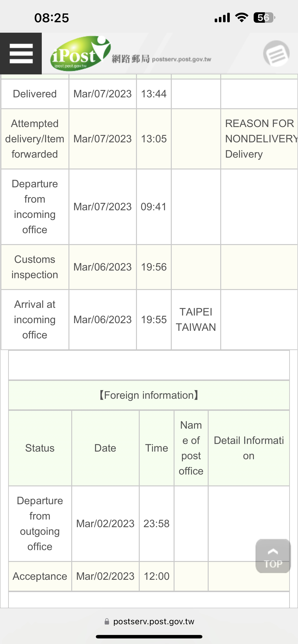The image size is (298, 644).
Task: Tap Departure from outgoing office cell
Action: [40, 523]
